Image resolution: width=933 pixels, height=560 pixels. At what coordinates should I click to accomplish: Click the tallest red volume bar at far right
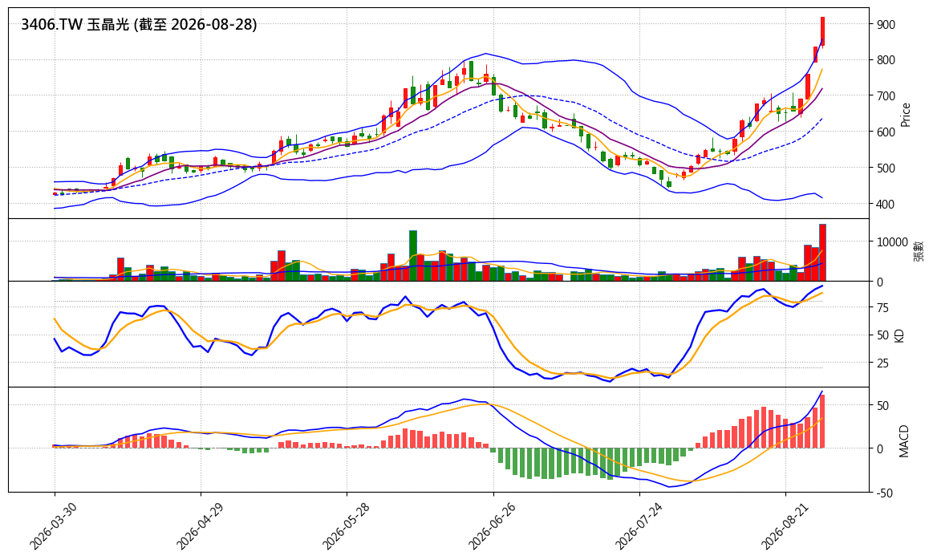pyautogui.click(x=822, y=253)
